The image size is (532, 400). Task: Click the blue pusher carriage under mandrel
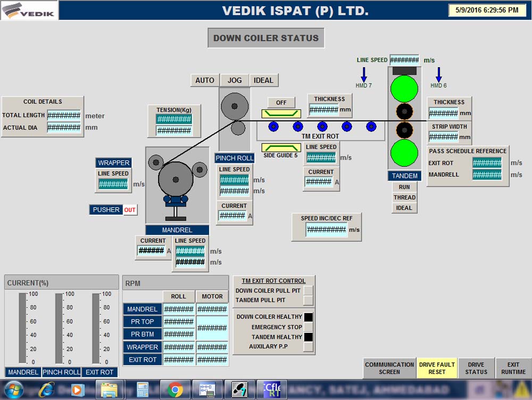pos(176,200)
